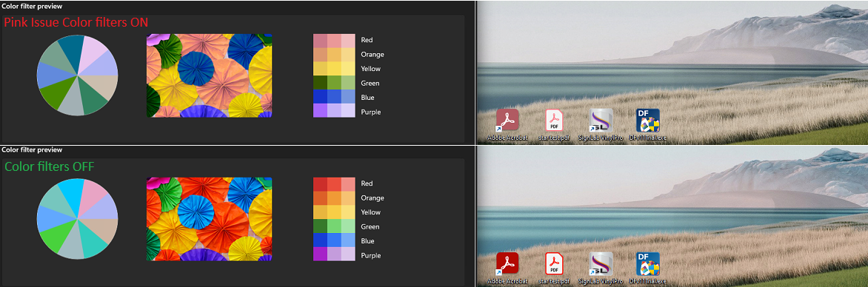Click the paper-fans photo in filters-OFF preview
The height and width of the screenshot is (287, 868).
(x=210, y=220)
